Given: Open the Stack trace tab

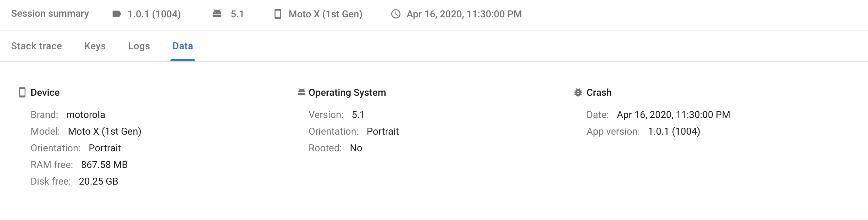Looking at the screenshot, I should (x=36, y=46).
